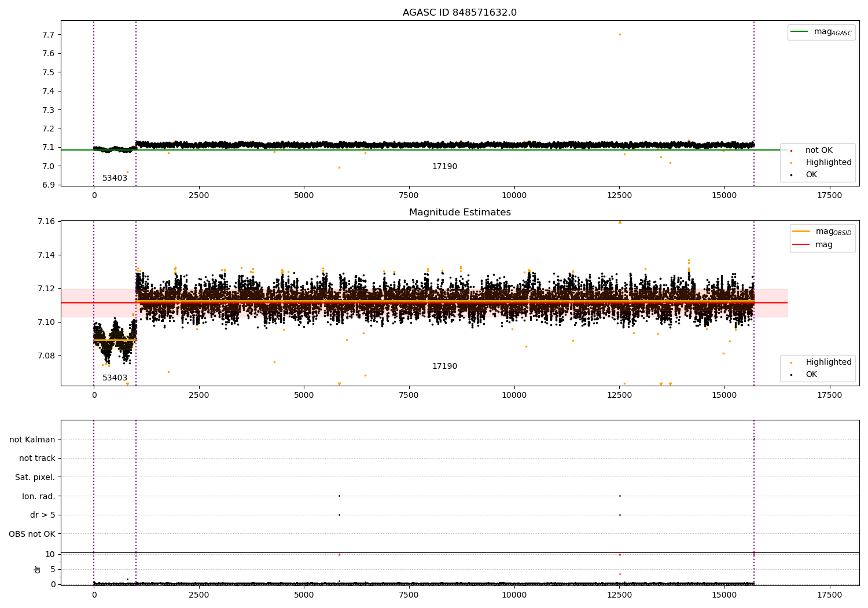The height and width of the screenshot is (608, 868).
Task: Click the 17500 x-axis tick in bottom plot
Action: [829, 595]
